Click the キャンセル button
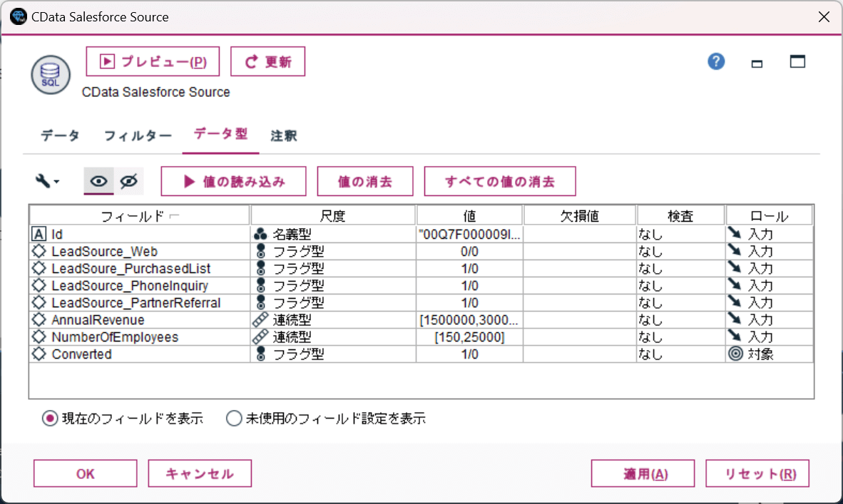Image resolution: width=843 pixels, height=504 pixels. click(x=200, y=473)
